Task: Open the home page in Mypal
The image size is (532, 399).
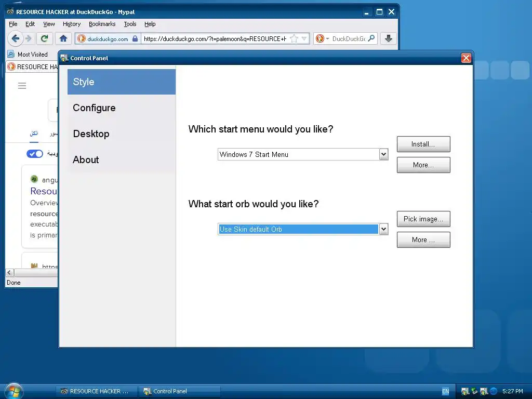Action: pos(63,38)
